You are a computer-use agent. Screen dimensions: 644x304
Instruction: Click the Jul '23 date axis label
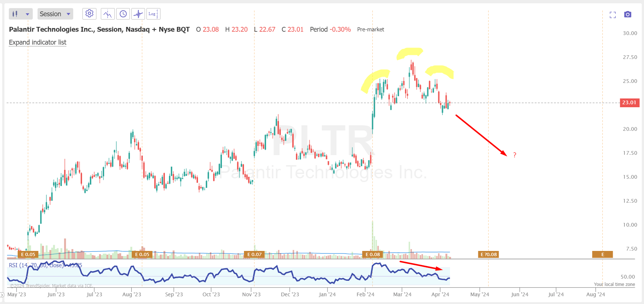pos(94,294)
